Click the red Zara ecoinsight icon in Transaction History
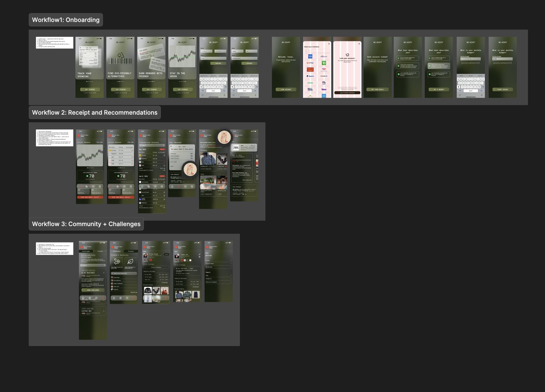 tap(164, 162)
